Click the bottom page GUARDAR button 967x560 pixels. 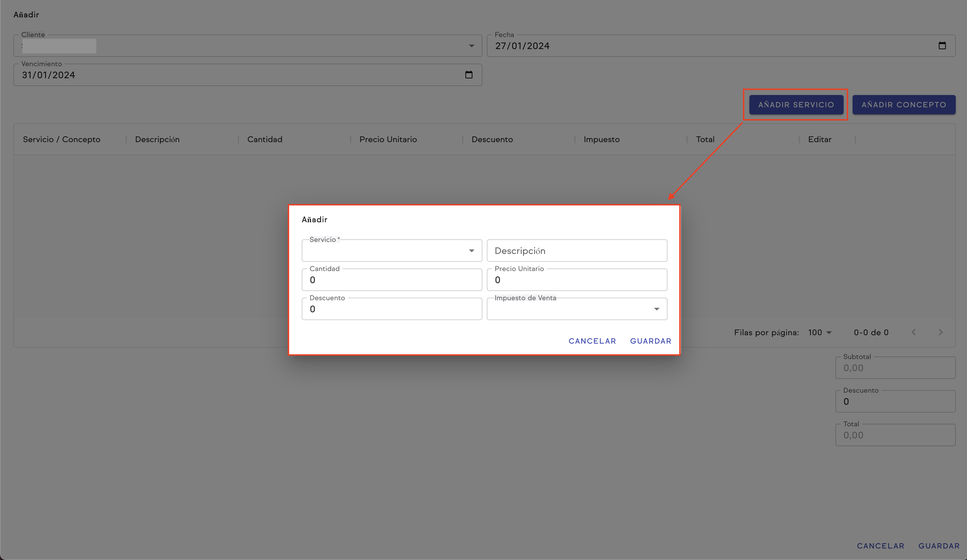click(x=939, y=546)
